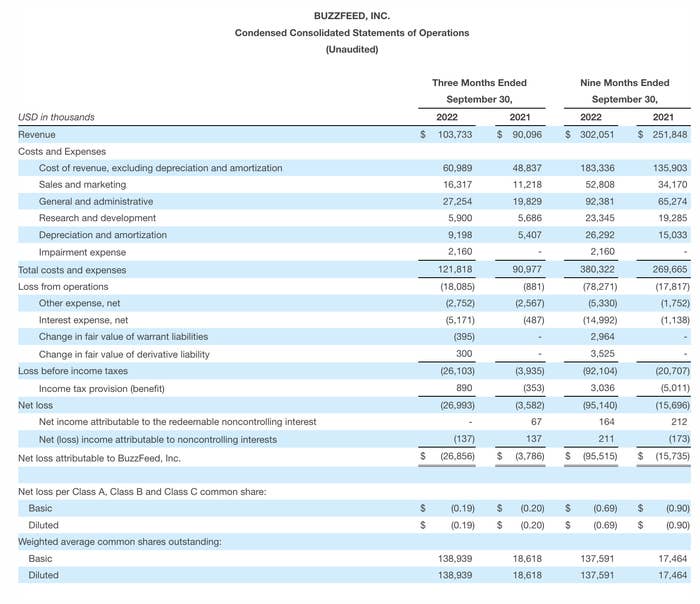Click total costs value 90,977
Viewport: 700px width, 604px height.
pyautogui.click(x=527, y=269)
